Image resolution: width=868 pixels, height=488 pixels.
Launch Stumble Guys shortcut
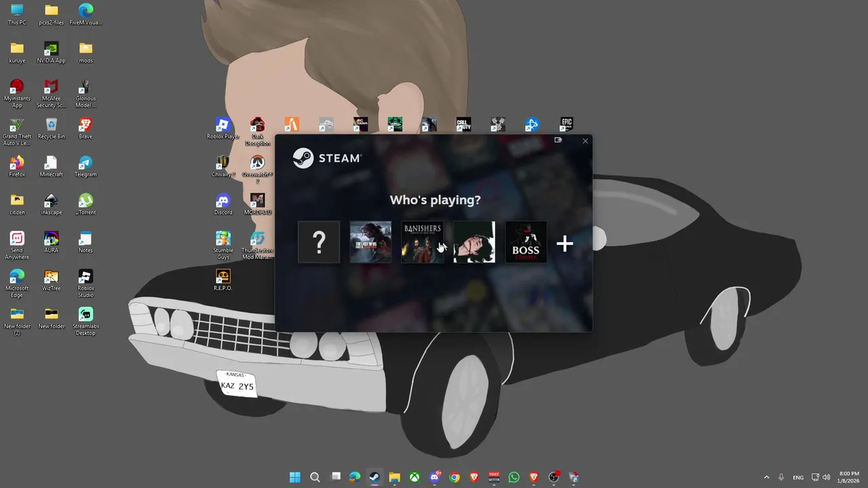(223, 245)
